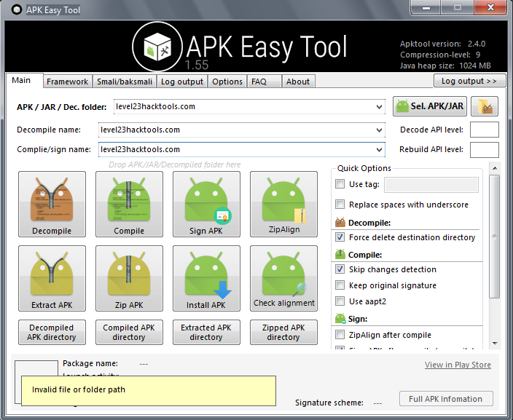Expand the APK / JAR / Dec. folder dropdown

[x=379, y=107]
